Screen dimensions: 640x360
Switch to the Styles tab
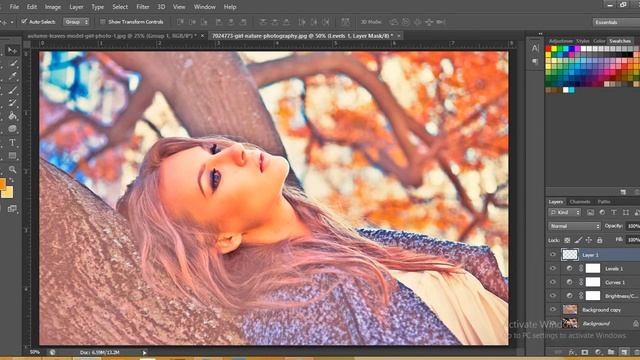coord(582,41)
